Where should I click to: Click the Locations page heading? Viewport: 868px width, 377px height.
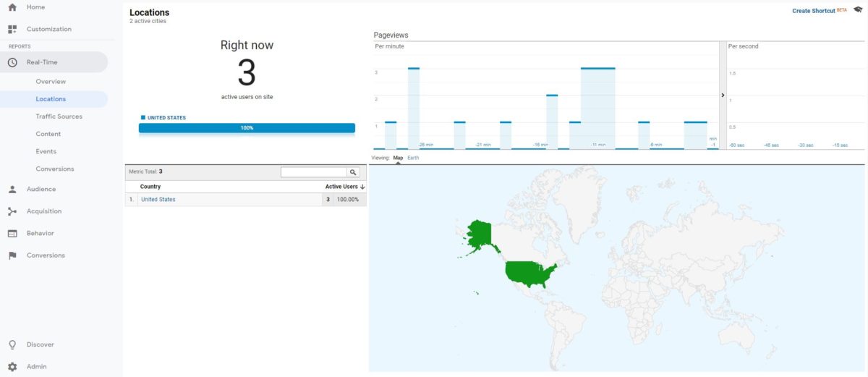coord(150,12)
